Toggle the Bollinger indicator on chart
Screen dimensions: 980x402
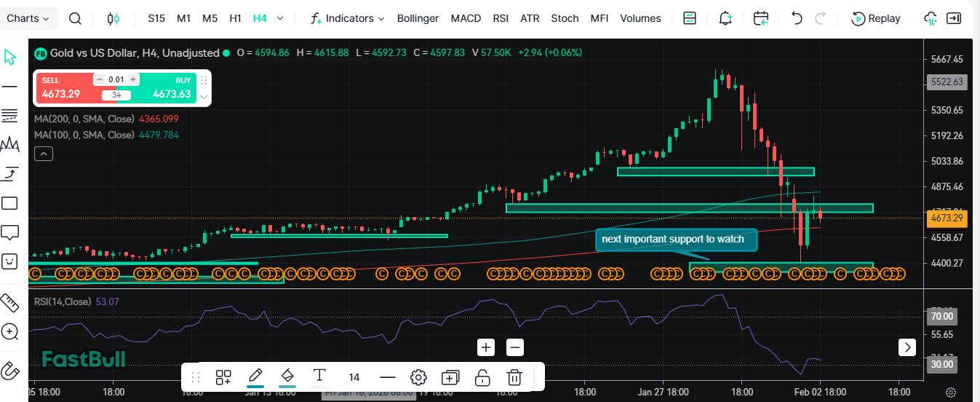418,18
